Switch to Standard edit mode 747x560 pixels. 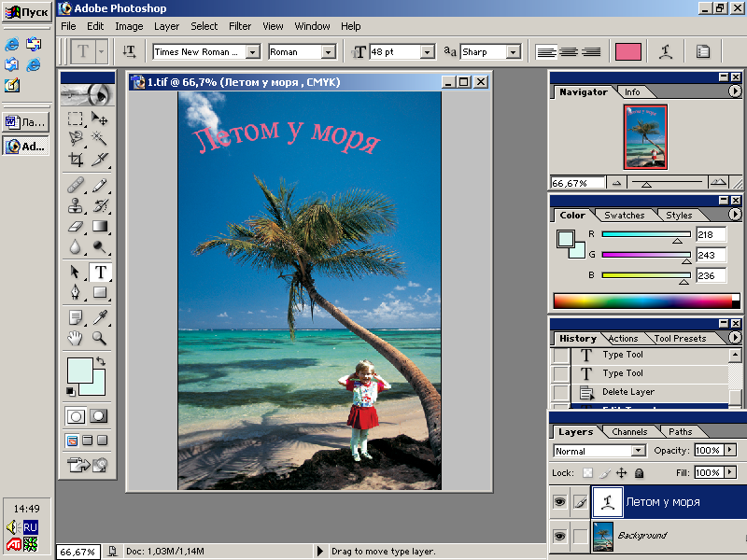click(76, 416)
